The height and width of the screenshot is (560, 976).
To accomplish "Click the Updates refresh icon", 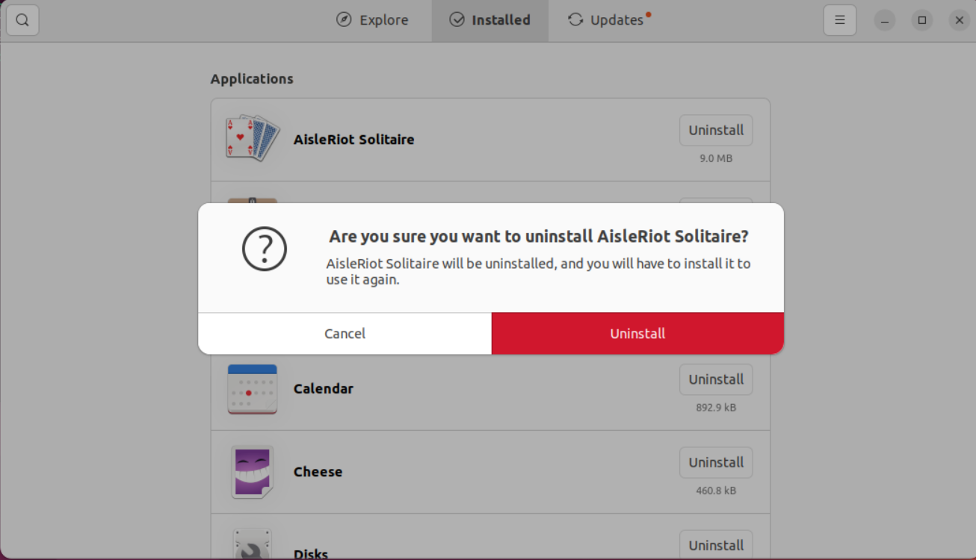I will [575, 20].
